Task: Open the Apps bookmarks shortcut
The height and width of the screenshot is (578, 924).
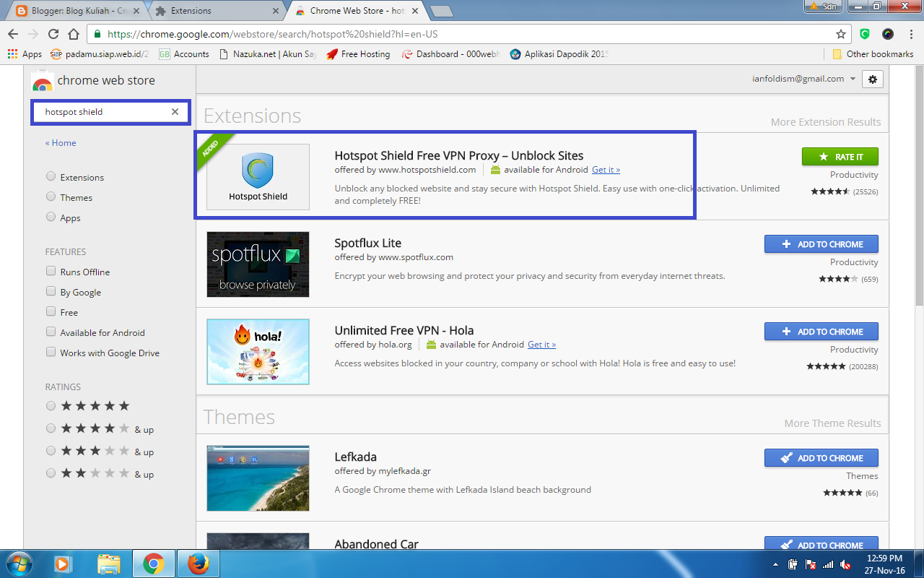Action: pos(25,54)
